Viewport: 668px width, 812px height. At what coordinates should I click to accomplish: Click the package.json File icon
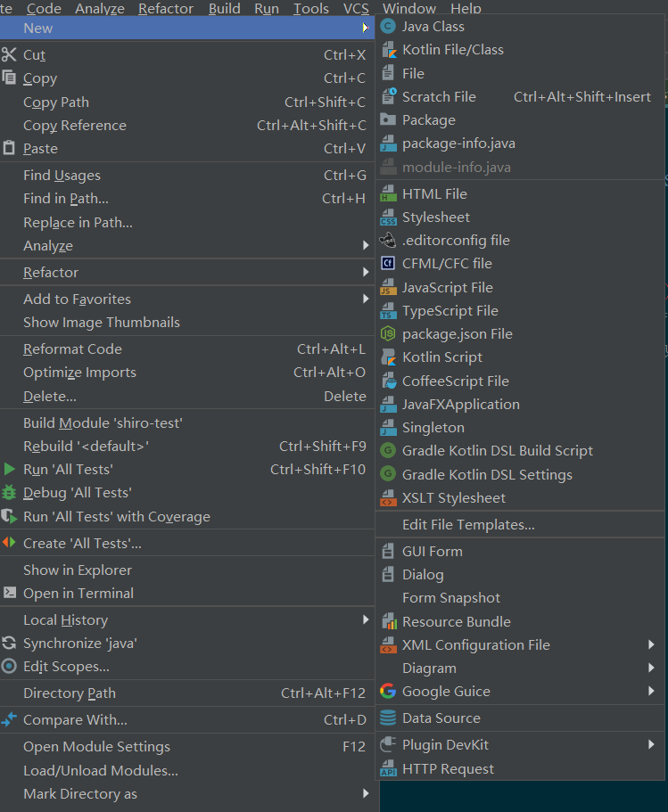pos(388,334)
